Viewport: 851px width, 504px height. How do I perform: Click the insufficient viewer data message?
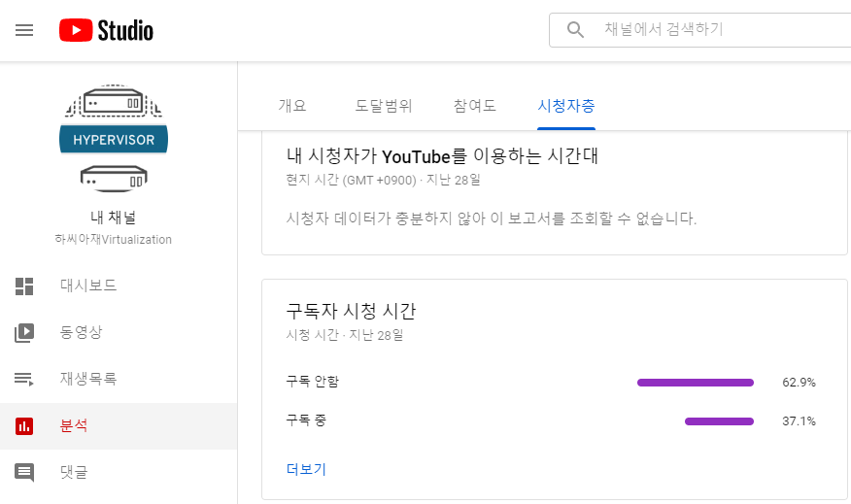click(492, 218)
